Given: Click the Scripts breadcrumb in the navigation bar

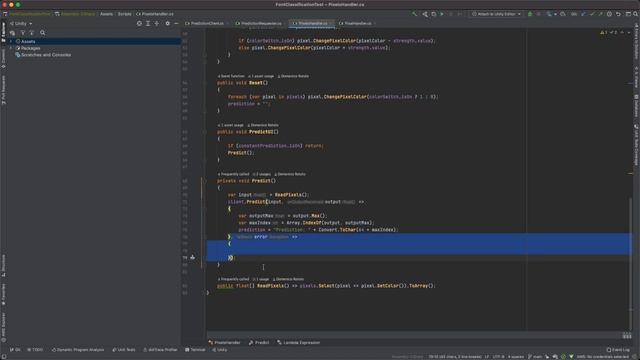Looking at the screenshot, I should pos(124,14).
